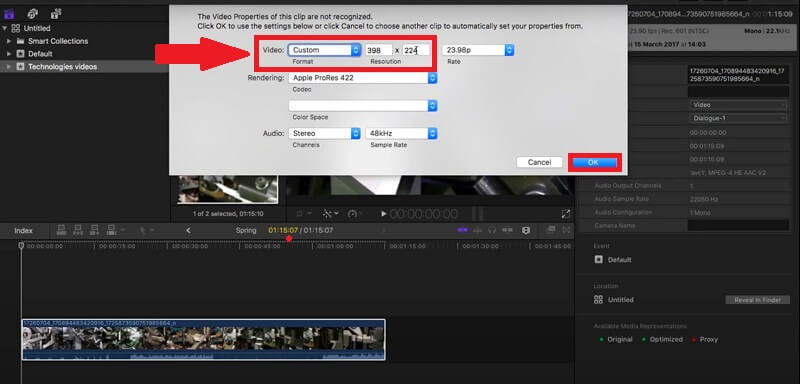Image resolution: width=800 pixels, height=384 pixels.
Task: Open the Audio Channels dropdown set to Stereo
Action: coord(324,133)
